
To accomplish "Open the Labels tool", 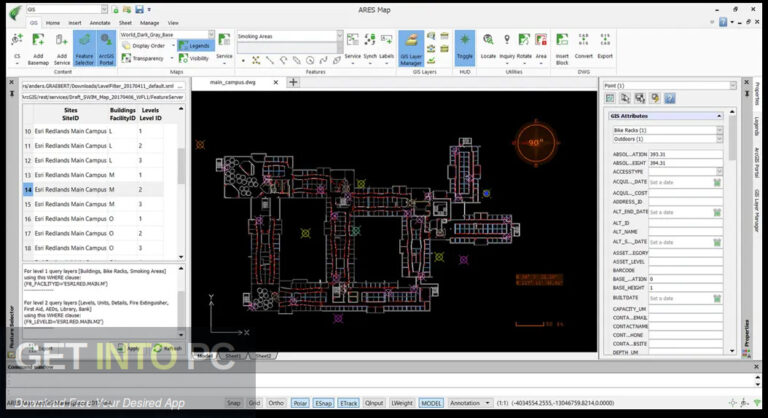I will coord(386,47).
